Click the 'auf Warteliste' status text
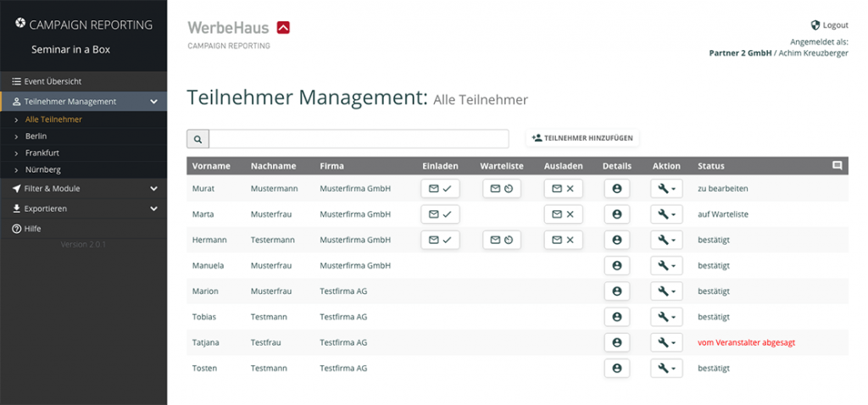Image resolution: width=868 pixels, height=405 pixels. [723, 214]
